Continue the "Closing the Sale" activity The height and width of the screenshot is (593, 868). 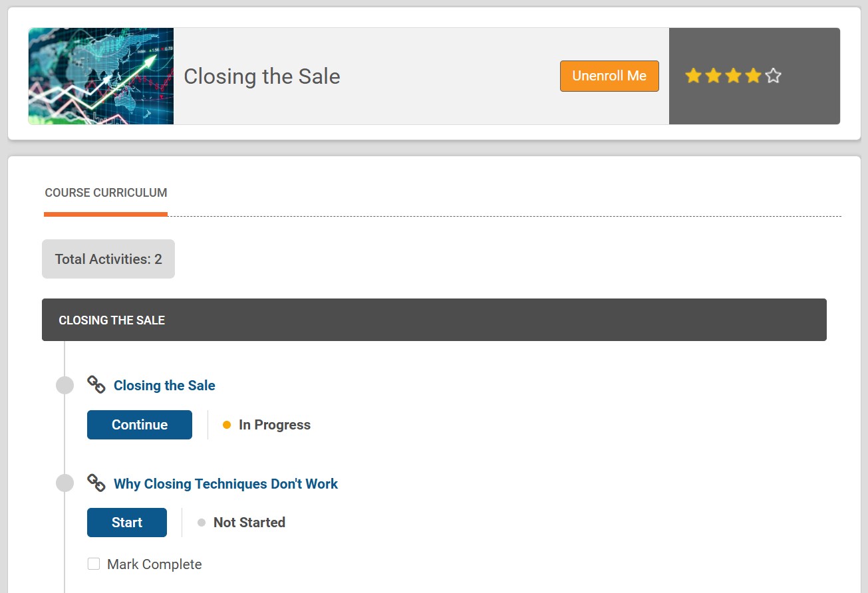point(139,424)
